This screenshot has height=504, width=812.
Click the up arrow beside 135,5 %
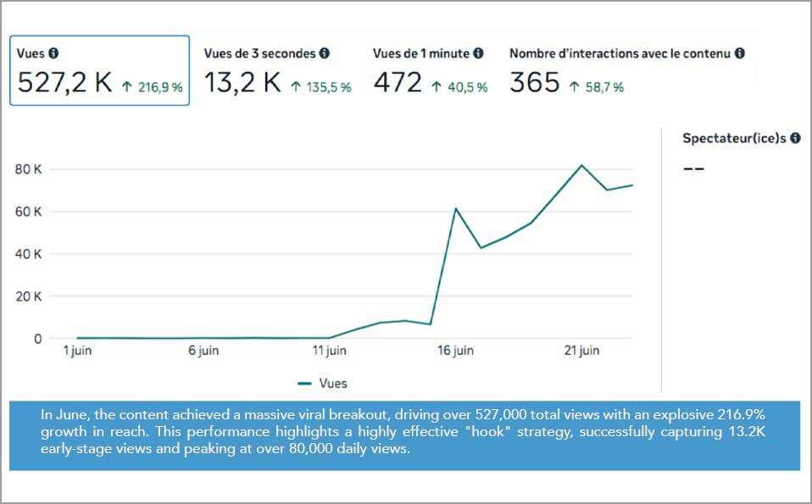coord(296,86)
